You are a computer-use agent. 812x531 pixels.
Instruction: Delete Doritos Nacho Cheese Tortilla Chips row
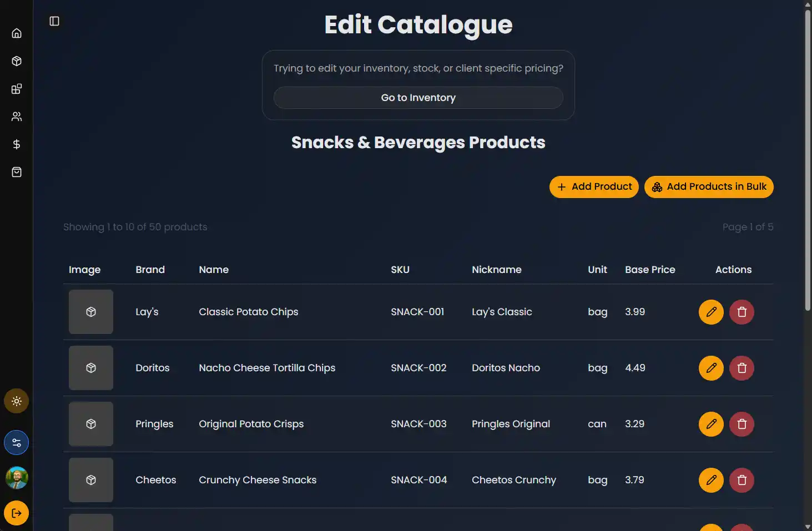(x=742, y=368)
